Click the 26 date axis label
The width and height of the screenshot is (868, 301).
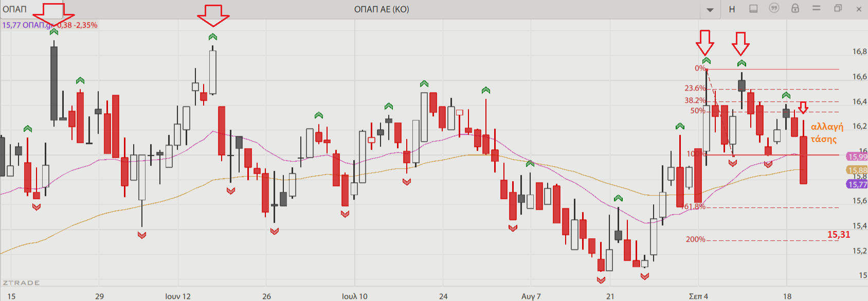pos(266,296)
